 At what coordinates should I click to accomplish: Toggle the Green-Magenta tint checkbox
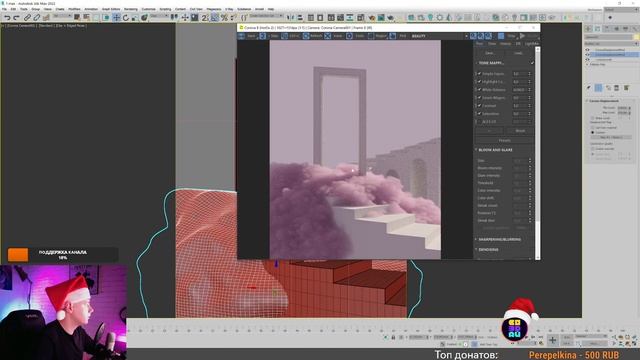(480, 98)
